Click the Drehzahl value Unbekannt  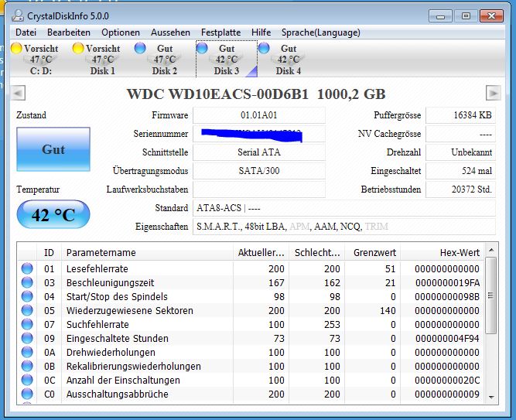coord(460,152)
